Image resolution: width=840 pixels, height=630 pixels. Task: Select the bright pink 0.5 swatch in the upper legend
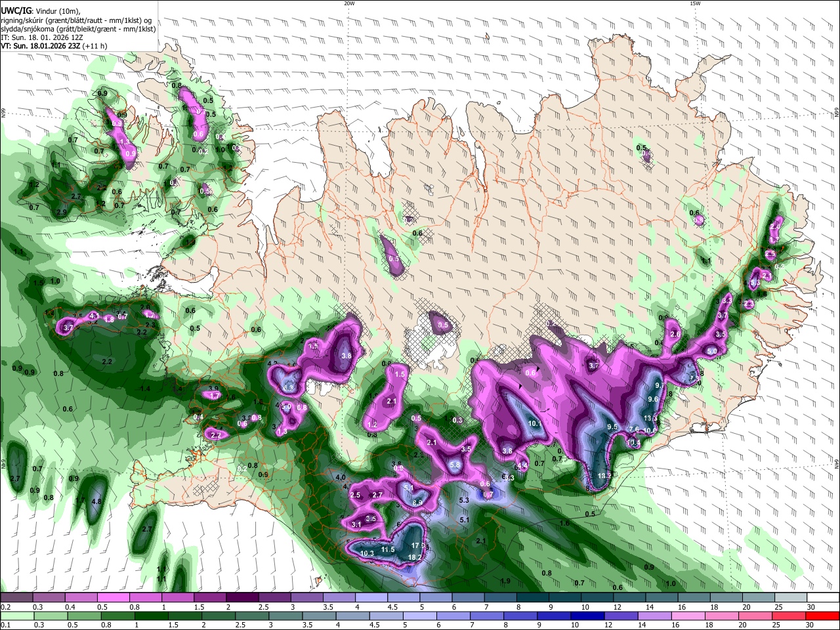pos(113,598)
